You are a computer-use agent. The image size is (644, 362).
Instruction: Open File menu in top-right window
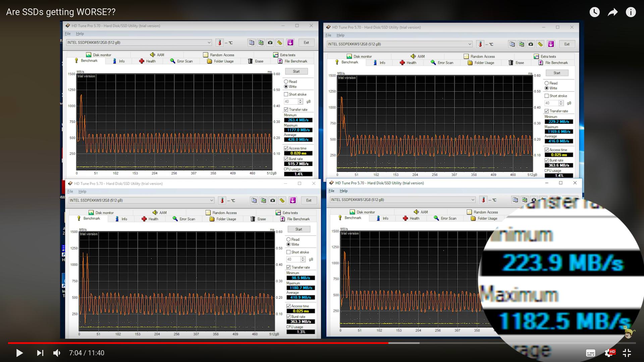(x=328, y=35)
